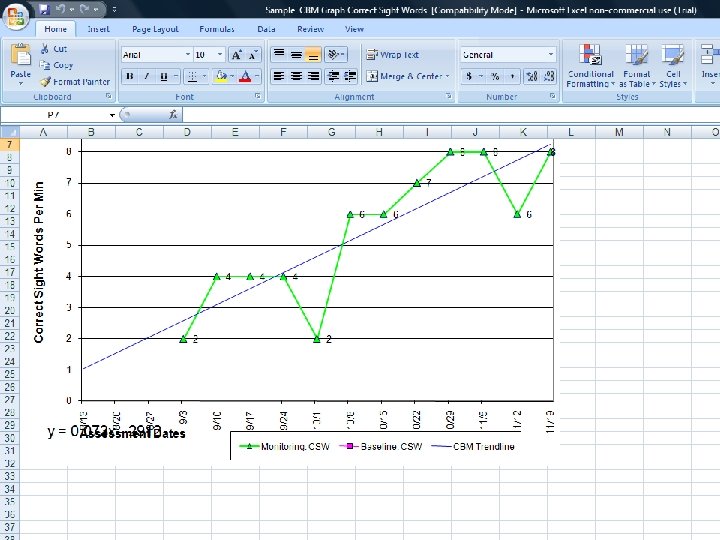Screen dimensions: 720x540
Task: Select column M header
Action: 619,132
